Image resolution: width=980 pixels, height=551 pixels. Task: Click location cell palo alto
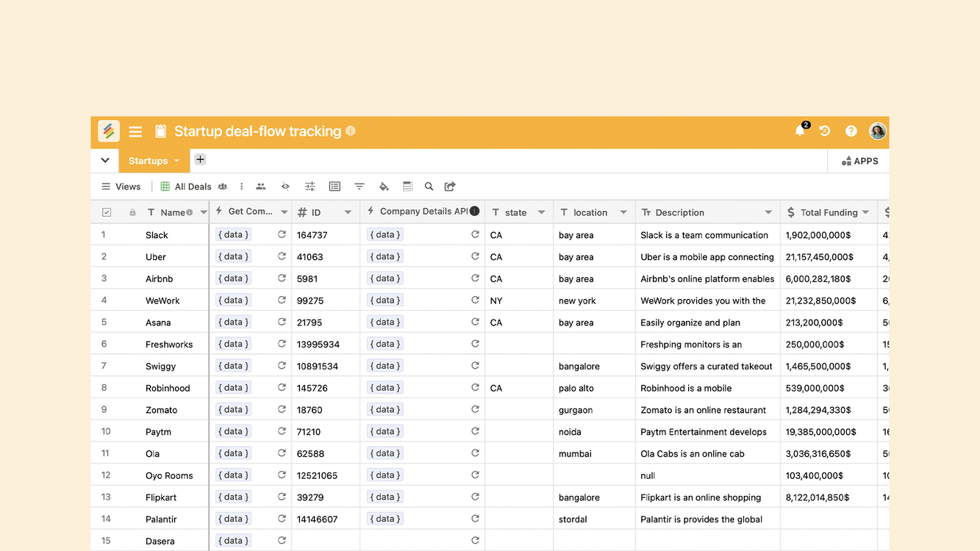point(594,388)
